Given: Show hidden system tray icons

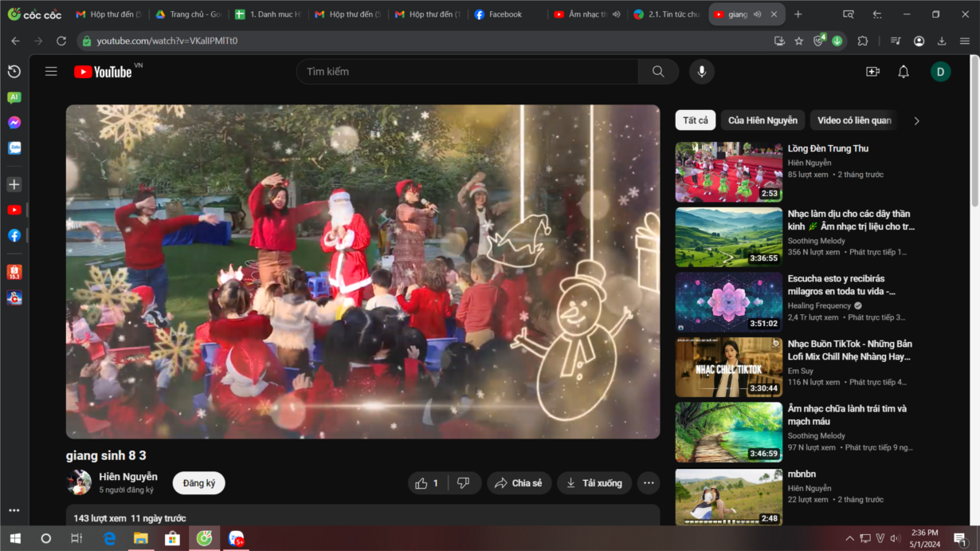Looking at the screenshot, I should click(x=849, y=538).
